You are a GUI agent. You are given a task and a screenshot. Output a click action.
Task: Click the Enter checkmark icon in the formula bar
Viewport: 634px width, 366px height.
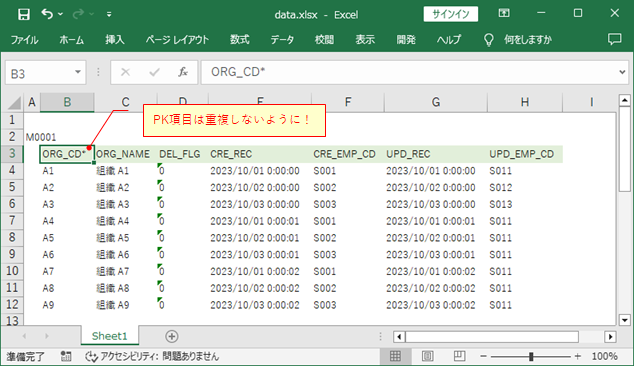[x=154, y=72]
